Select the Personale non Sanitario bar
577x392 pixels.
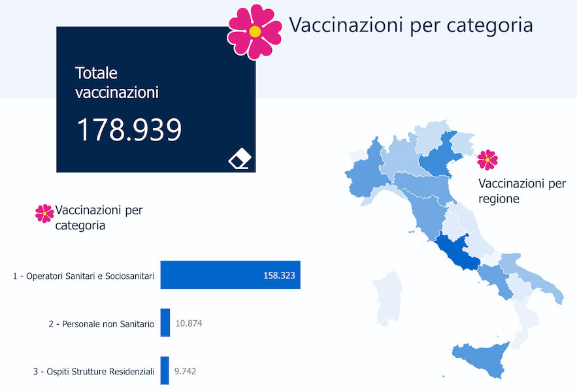tap(165, 323)
